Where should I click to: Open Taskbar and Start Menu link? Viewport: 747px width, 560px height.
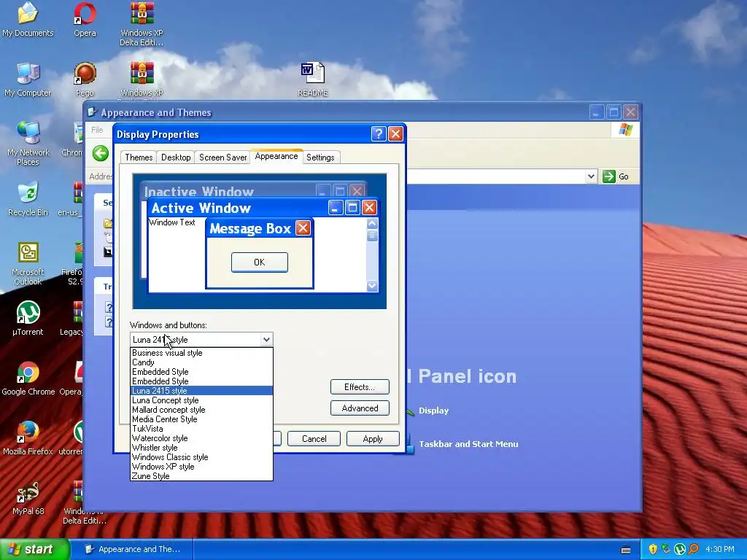468,444
